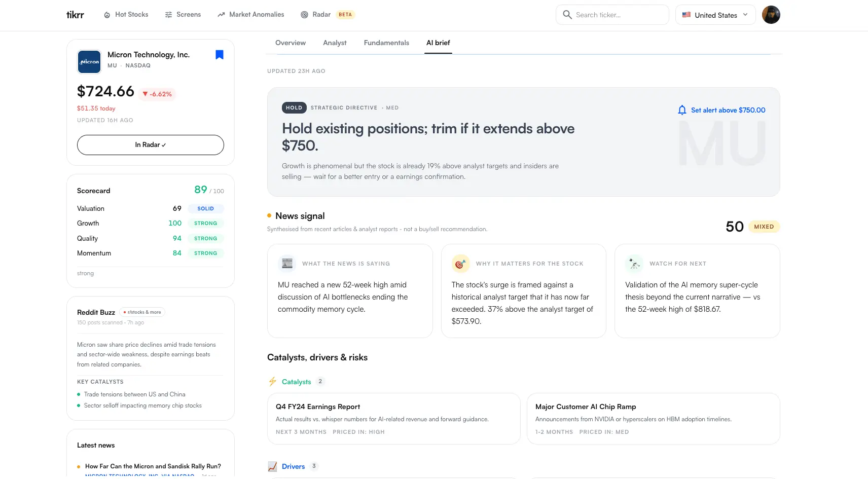Click Trade tensions between US and China catalyst
Viewport: 868px width, 479px height.
135,394
